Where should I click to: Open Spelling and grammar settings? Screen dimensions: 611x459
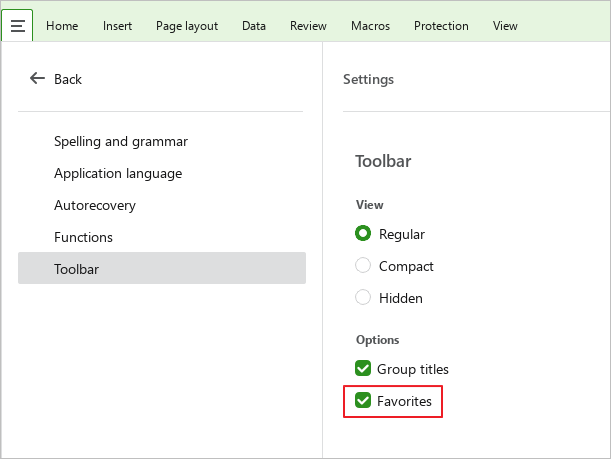pos(162,141)
